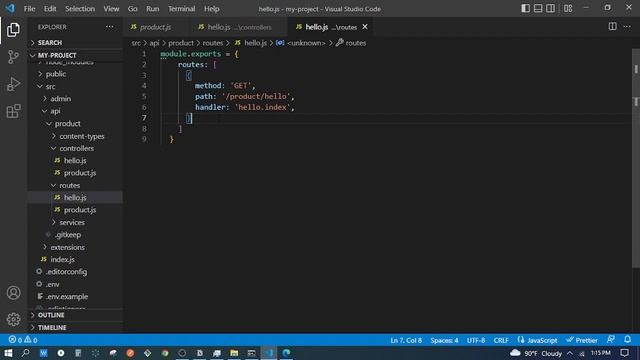Image resolution: width=640 pixels, height=360 pixels.
Task: Open the Help menu
Action: [211, 9]
